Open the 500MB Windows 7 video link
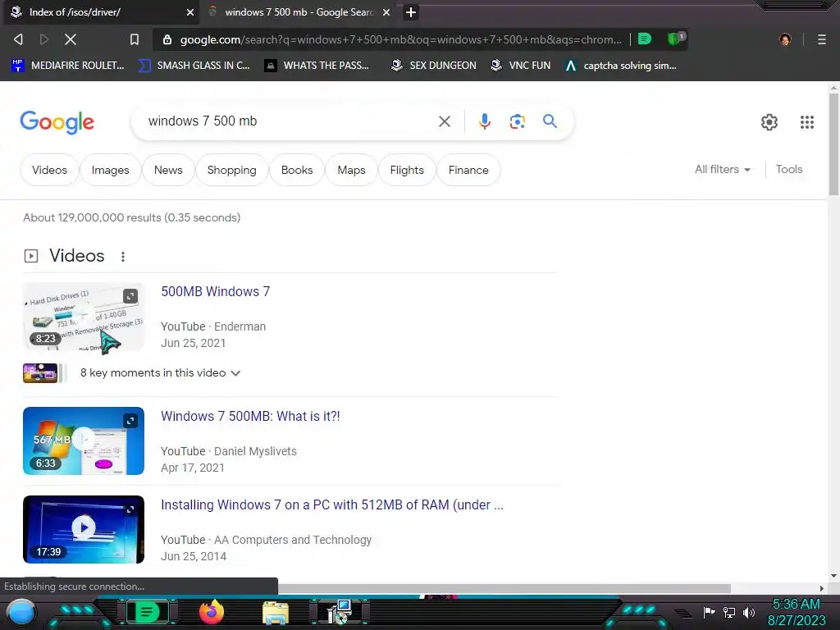This screenshot has height=630, width=840. coord(216,291)
